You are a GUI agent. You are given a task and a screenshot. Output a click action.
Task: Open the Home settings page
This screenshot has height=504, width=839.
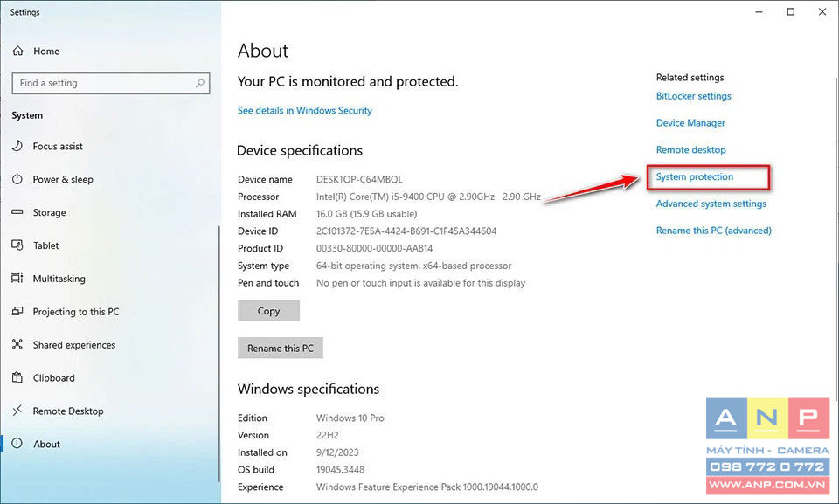(x=46, y=52)
